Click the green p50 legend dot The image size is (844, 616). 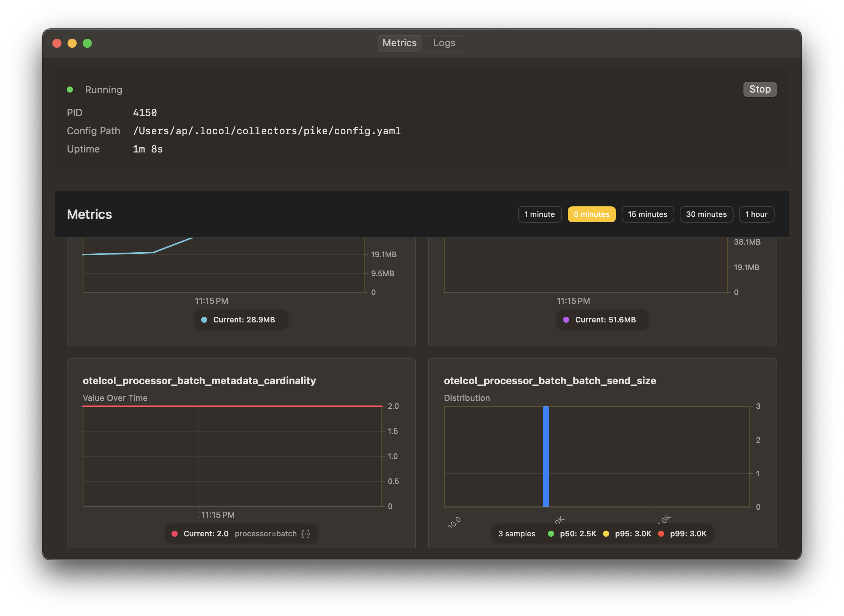click(x=551, y=534)
